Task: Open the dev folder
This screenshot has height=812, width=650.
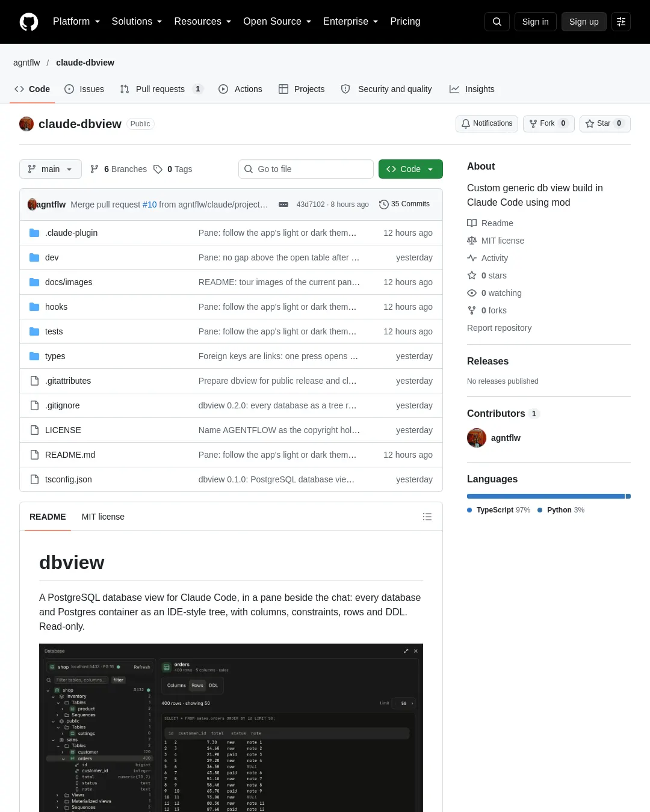Action: pyautogui.click(x=52, y=257)
